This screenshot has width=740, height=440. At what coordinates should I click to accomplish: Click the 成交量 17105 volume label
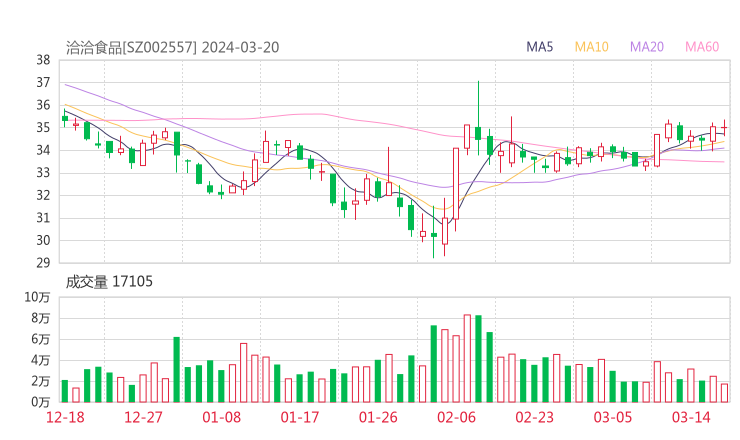click(x=109, y=282)
